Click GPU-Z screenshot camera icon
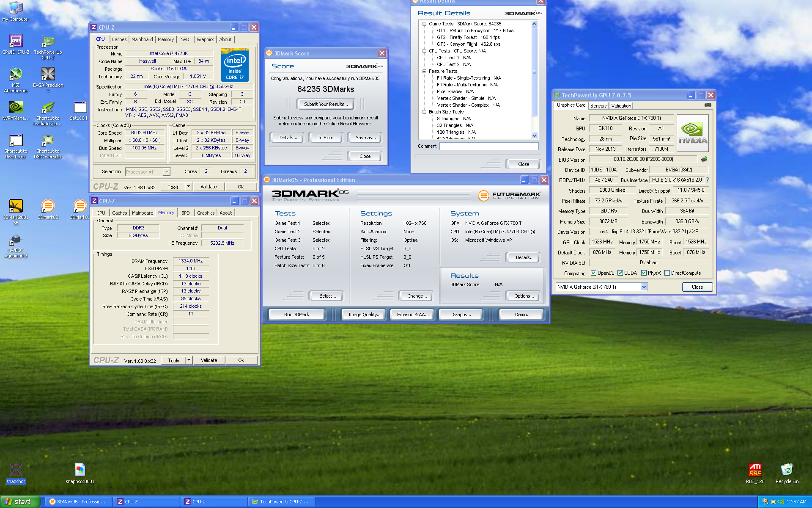The width and height of the screenshot is (812, 508). (x=708, y=105)
